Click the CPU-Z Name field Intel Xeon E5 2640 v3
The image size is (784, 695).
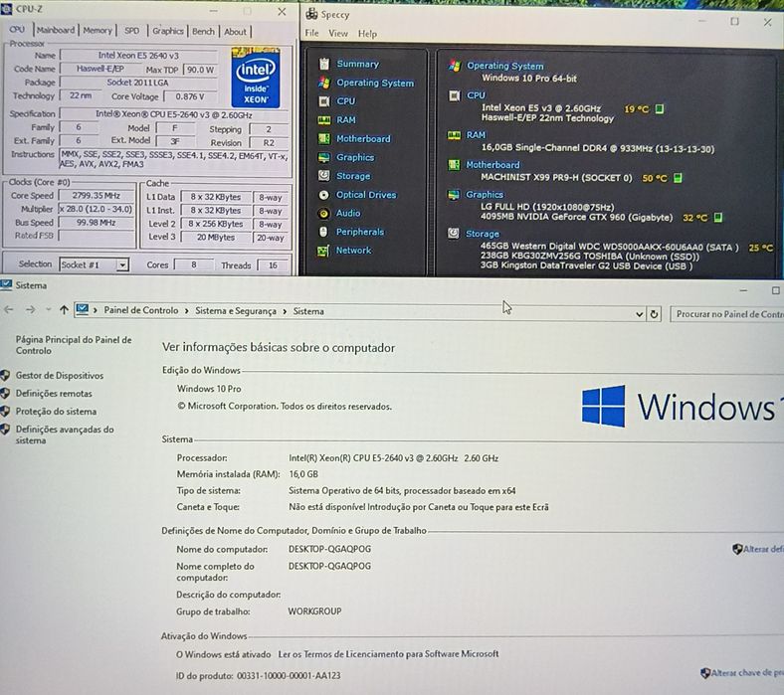point(138,56)
